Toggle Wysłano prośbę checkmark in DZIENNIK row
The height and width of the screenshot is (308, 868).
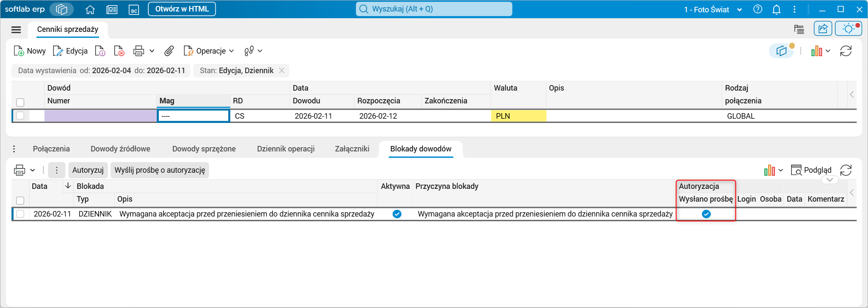click(x=706, y=214)
